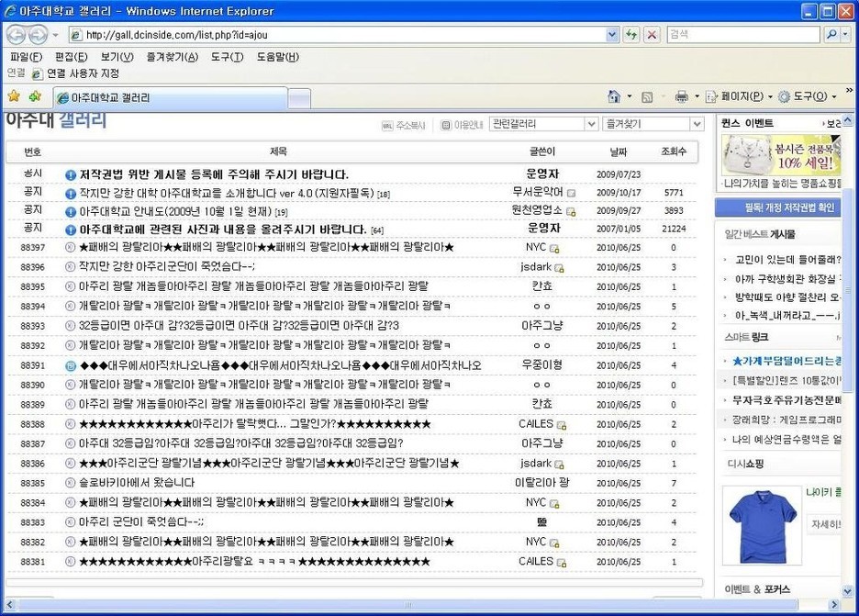
Task: Click the Print icon in command bar
Action: 682,97
